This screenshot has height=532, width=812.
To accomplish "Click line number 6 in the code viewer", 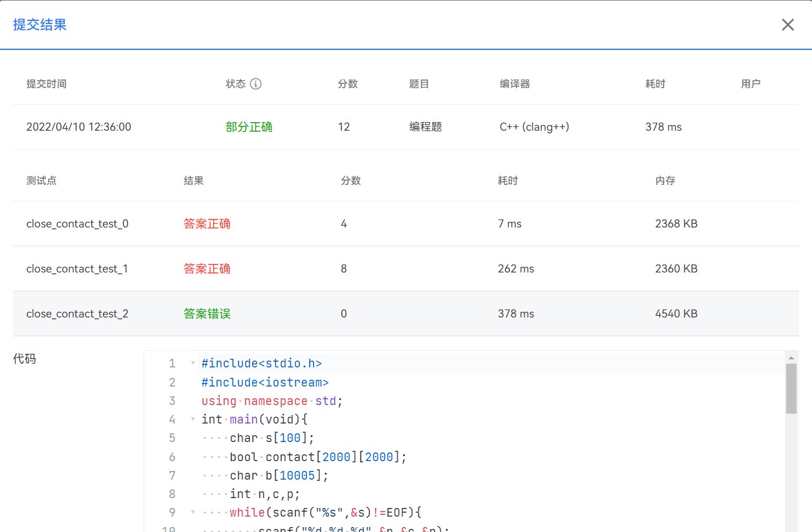I will click(x=172, y=456).
